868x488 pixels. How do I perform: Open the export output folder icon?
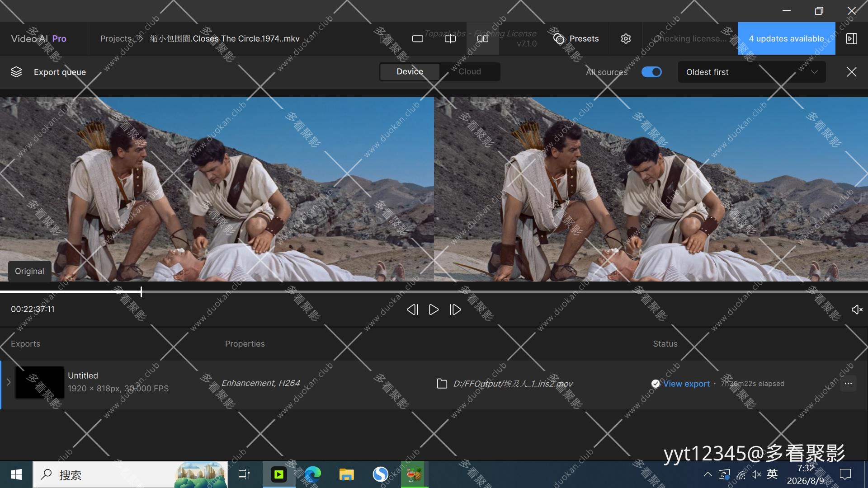442,384
